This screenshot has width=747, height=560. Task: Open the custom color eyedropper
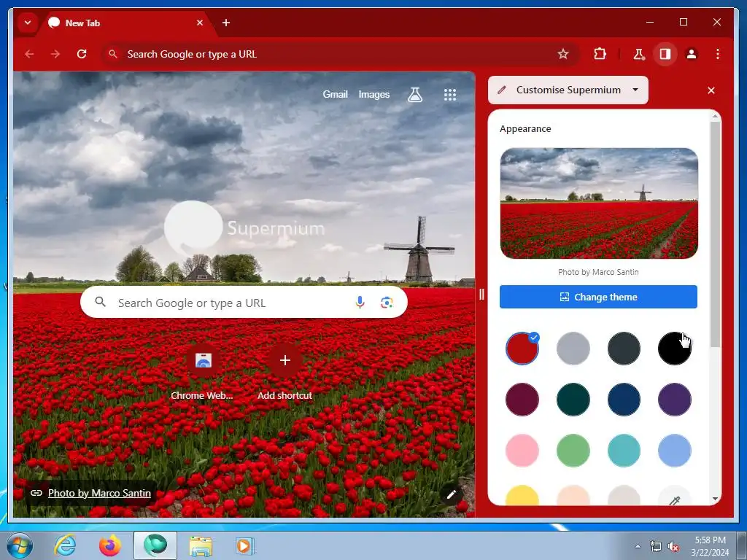(x=675, y=496)
